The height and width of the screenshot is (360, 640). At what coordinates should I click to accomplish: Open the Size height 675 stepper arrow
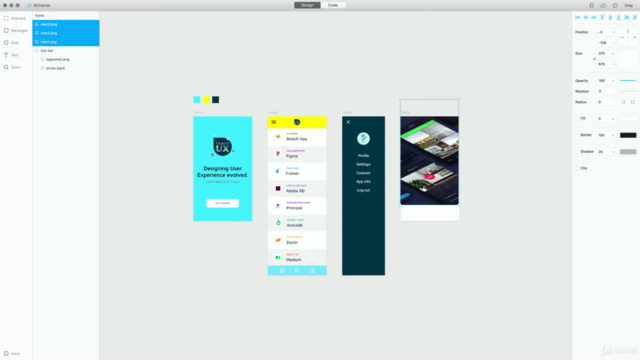pos(613,64)
